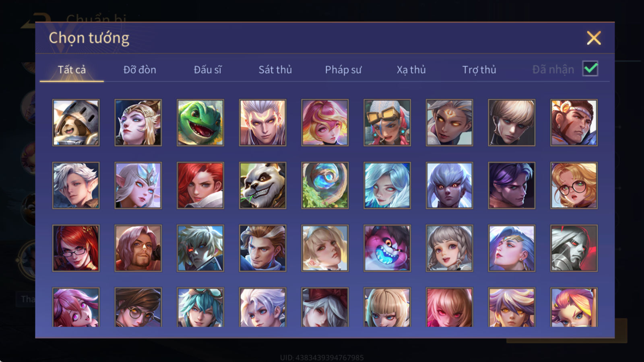View the Trợ thủ category
Viewport: 644px width, 362px height.
(x=479, y=70)
